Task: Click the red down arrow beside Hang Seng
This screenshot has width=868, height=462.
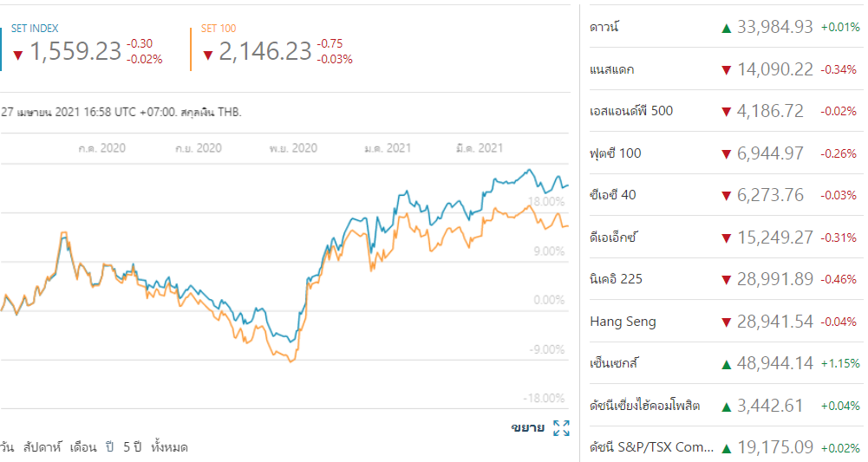Action: [726, 322]
